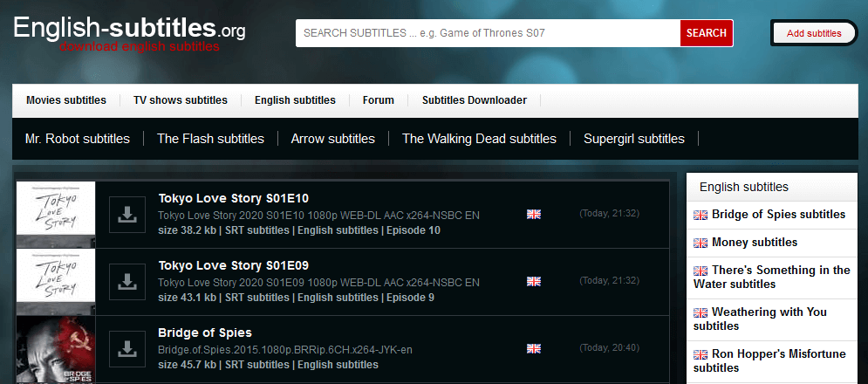
Task: Open the English subtitles menu item
Action: 295,100
